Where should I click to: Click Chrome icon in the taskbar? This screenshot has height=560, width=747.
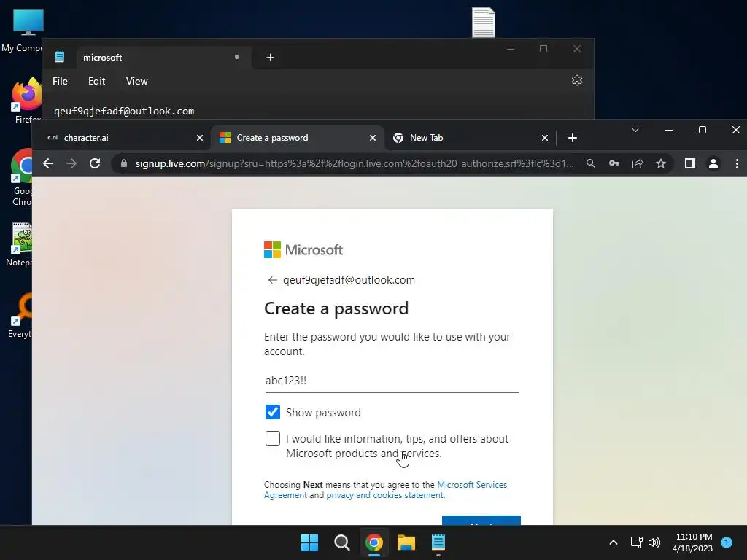(374, 542)
